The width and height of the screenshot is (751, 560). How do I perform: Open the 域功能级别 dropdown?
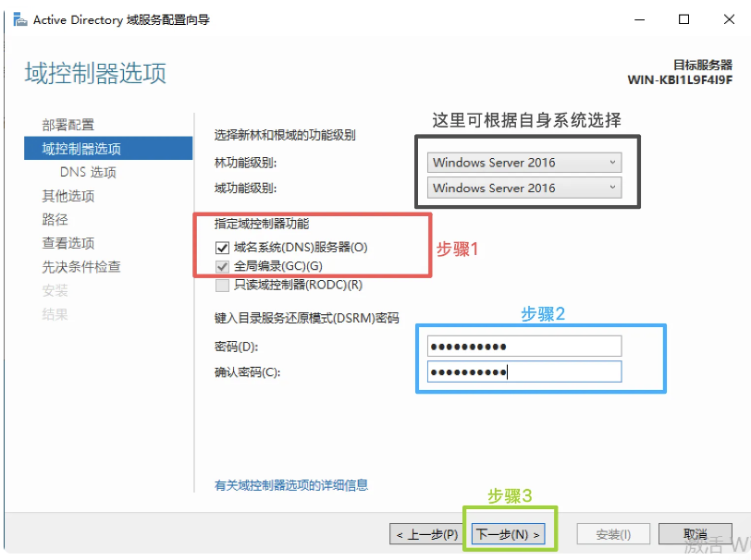(x=523, y=188)
